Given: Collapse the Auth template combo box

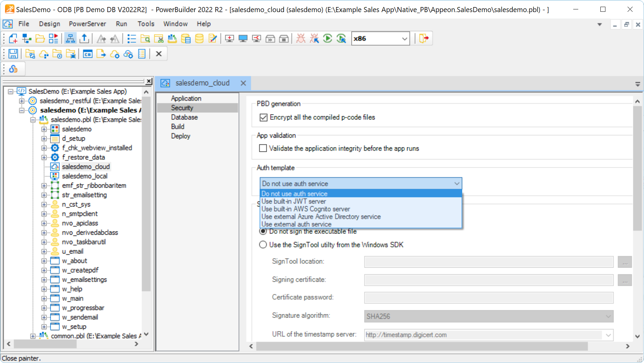Looking at the screenshot, I should click(x=457, y=184).
